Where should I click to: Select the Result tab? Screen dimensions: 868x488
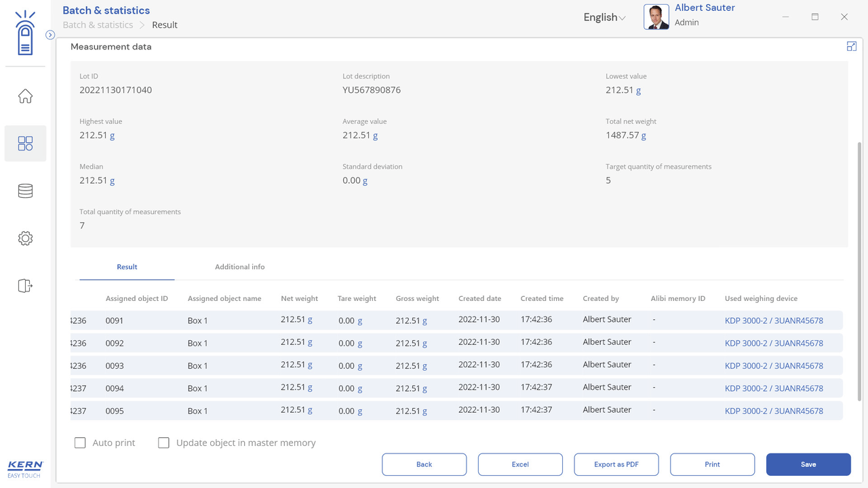(127, 267)
